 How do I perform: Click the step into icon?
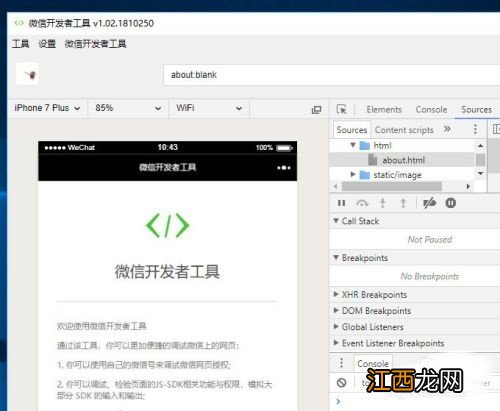pos(383,203)
